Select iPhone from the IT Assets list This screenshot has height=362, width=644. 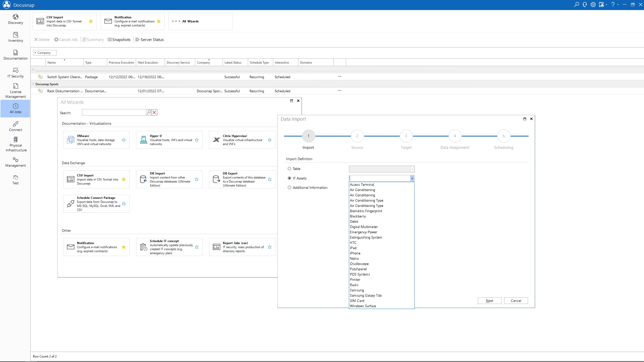355,253
